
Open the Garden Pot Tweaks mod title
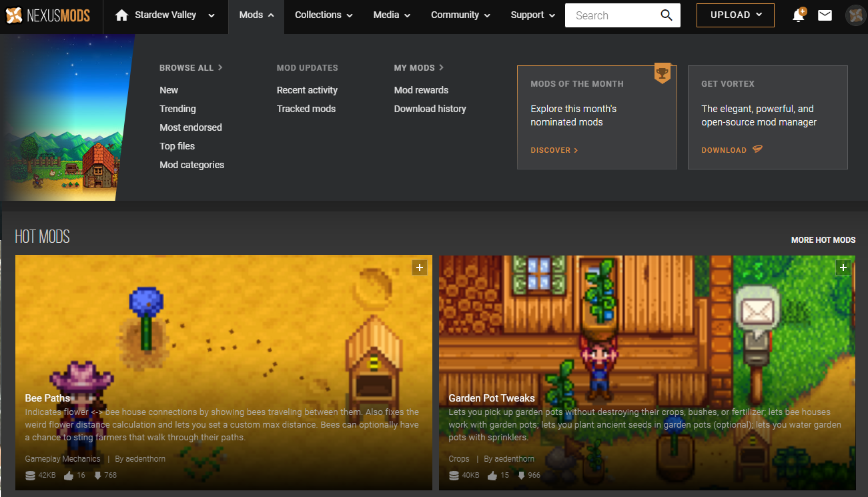[492, 398]
